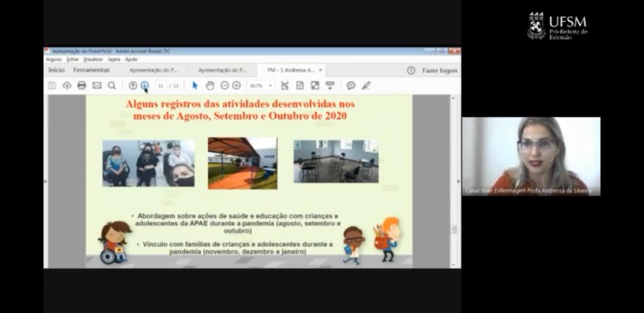Open the search magnifier tool
This screenshot has width=644, height=313.
click(x=112, y=85)
